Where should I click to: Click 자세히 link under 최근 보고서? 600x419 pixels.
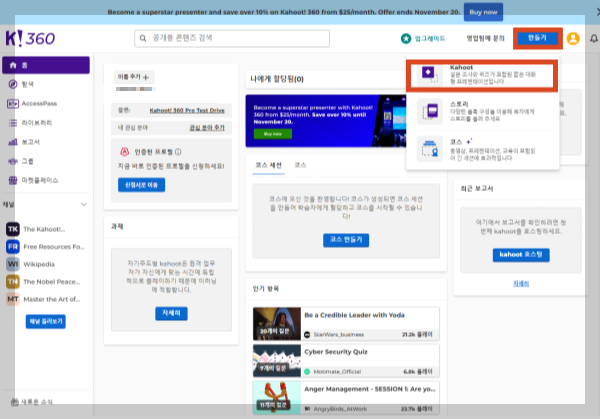(x=521, y=284)
